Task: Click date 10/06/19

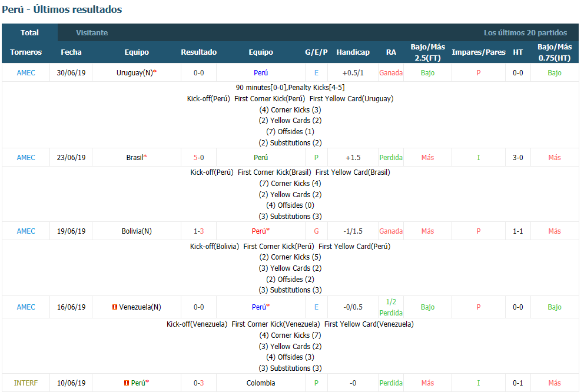Action: click(x=71, y=383)
